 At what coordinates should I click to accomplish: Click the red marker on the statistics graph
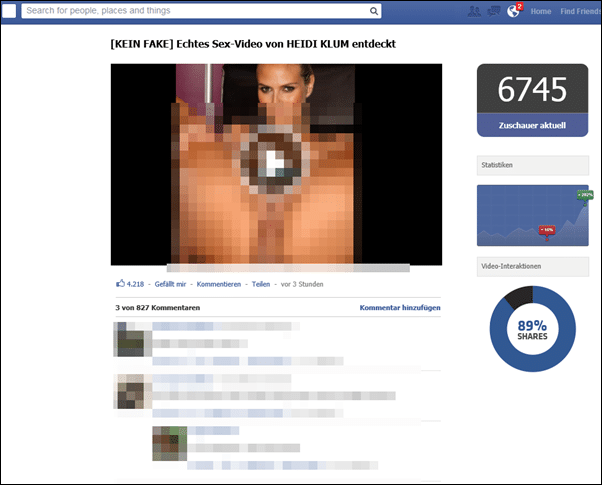tap(547, 232)
